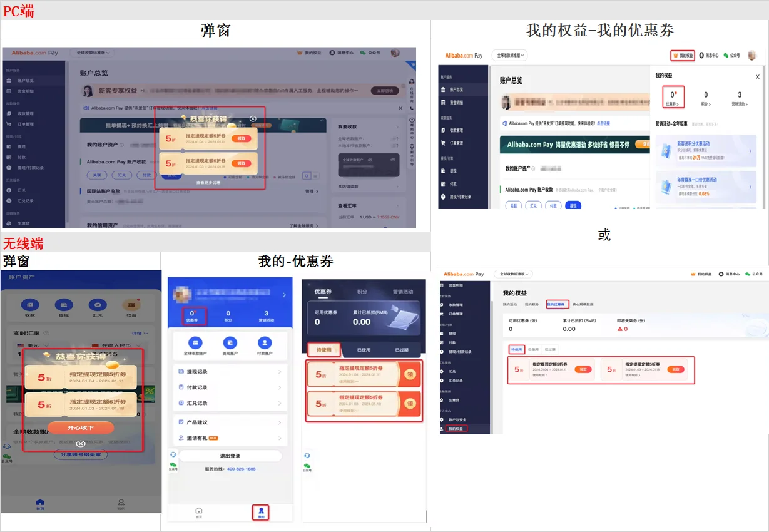Click 领取 for 2024.01.03 coupon in PC popup
The height and width of the screenshot is (532, 769).
point(242,163)
